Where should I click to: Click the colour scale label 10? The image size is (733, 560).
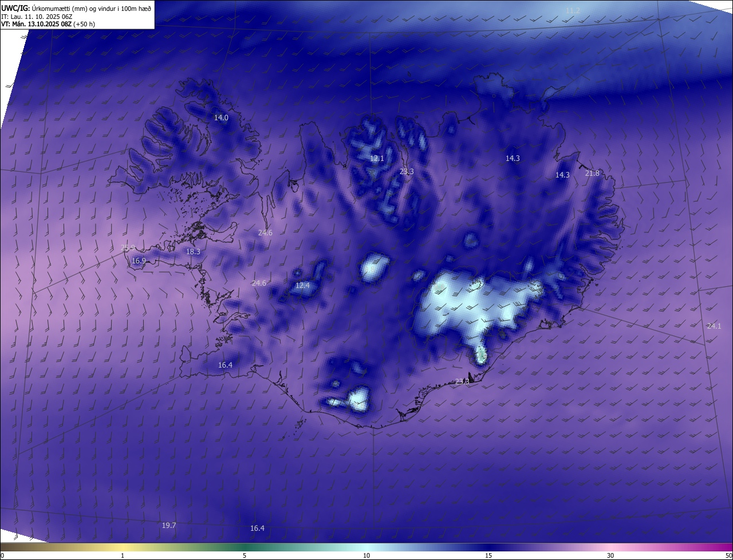[x=366, y=555]
